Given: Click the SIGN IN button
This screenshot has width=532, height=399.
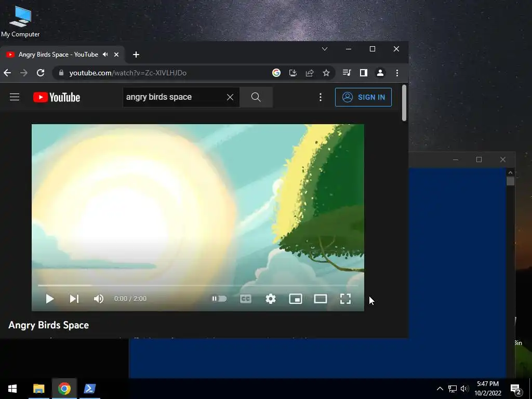Looking at the screenshot, I should pyautogui.click(x=363, y=97).
